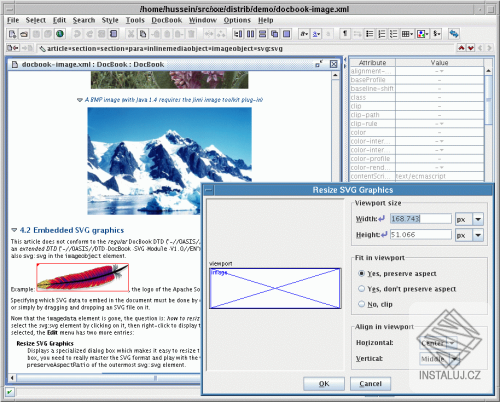Click the paragraph mark icon
Image resolution: width=500 pixels, height=402 pixels.
345,34
